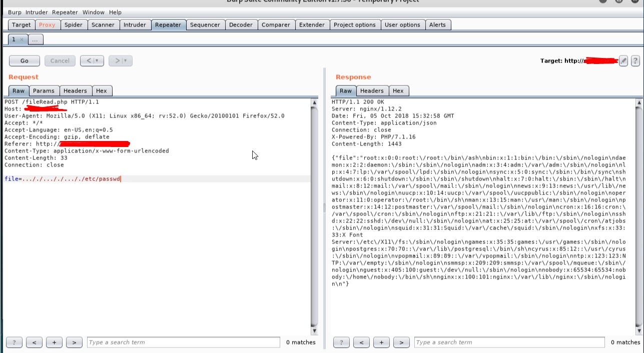
Task: Click the request search help question mark button
Action: 14,342
